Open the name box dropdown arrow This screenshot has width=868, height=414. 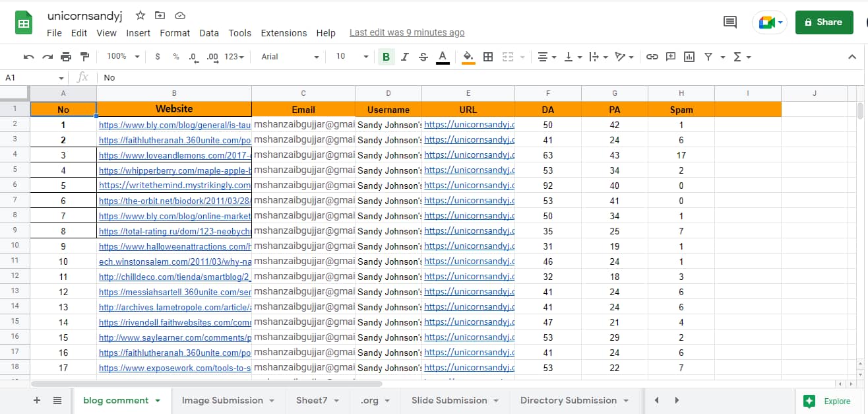pyautogui.click(x=61, y=78)
